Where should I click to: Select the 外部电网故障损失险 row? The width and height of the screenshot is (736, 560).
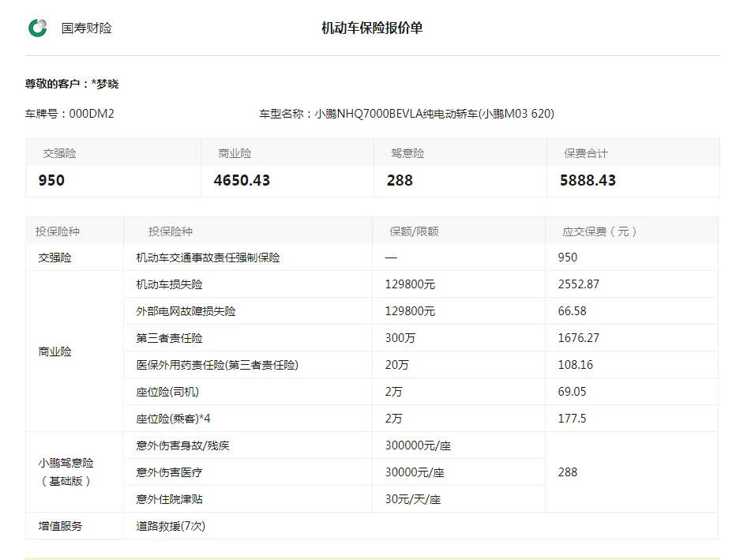[x=186, y=311]
